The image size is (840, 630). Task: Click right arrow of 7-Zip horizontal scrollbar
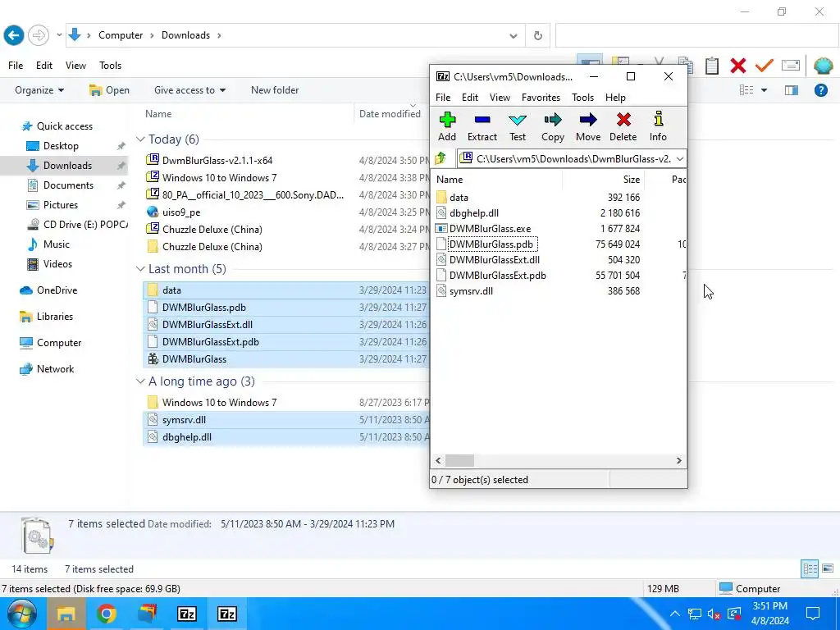[678, 461]
